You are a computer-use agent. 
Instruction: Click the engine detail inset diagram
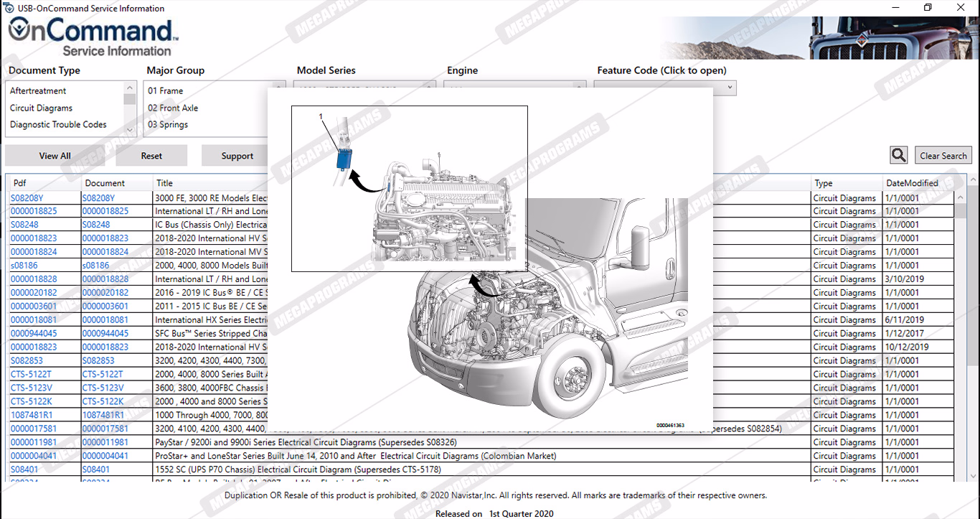pos(409,189)
